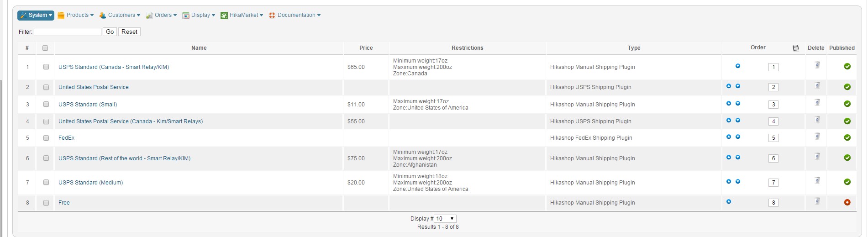Screen dimensions: 868x237
Task: Open the Documentation menu
Action: point(295,15)
